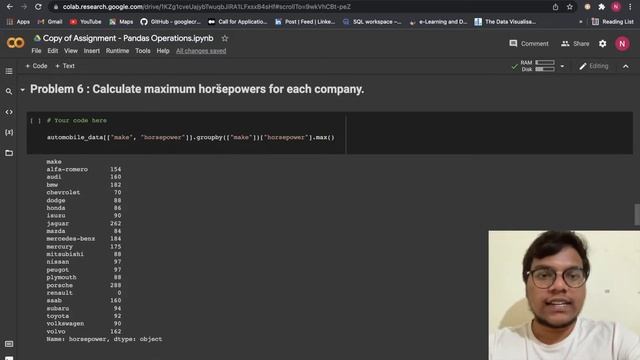
Task: Select the 'mercedes-benz' output row
Action: click(84, 239)
